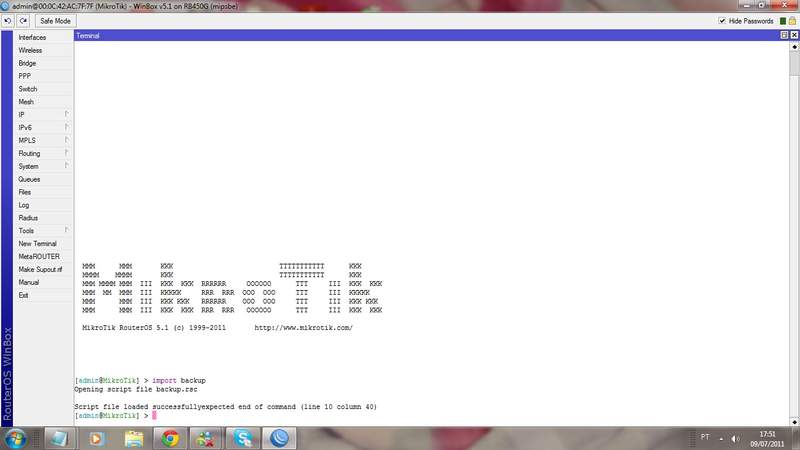This screenshot has width=800, height=450.
Task: Expand the IP submenu arrow
Action: pyautogui.click(x=67, y=114)
